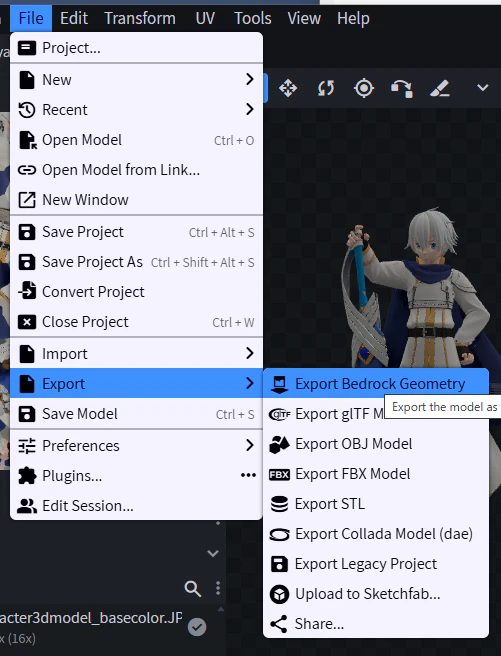The image size is (501, 656).
Task: Select Open Model from Link...
Action: coord(136,170)
